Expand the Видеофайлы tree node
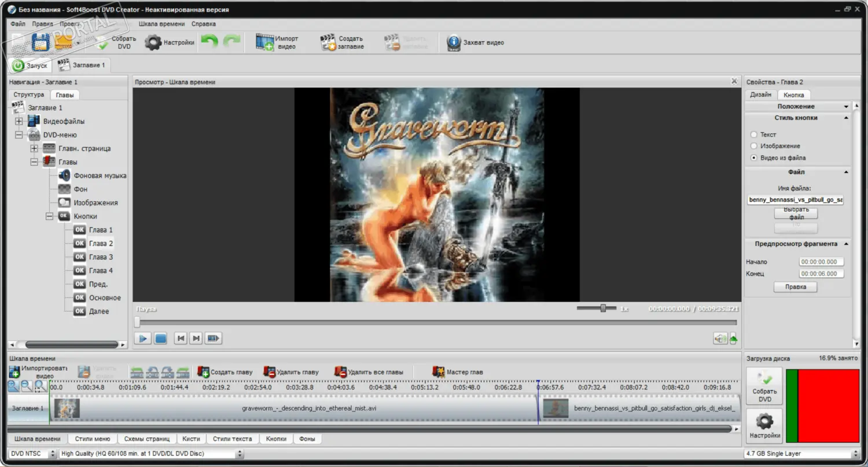The image size is (868, 467). [x=19, y=122]
